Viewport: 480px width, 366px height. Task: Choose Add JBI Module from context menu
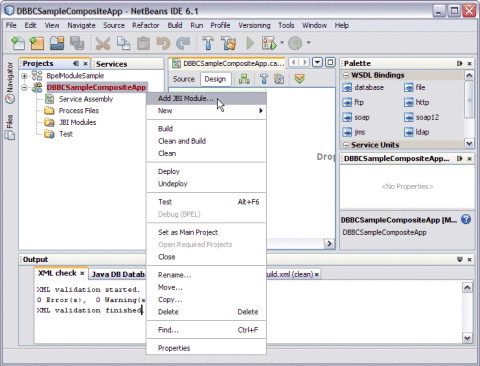coord(206,98)
